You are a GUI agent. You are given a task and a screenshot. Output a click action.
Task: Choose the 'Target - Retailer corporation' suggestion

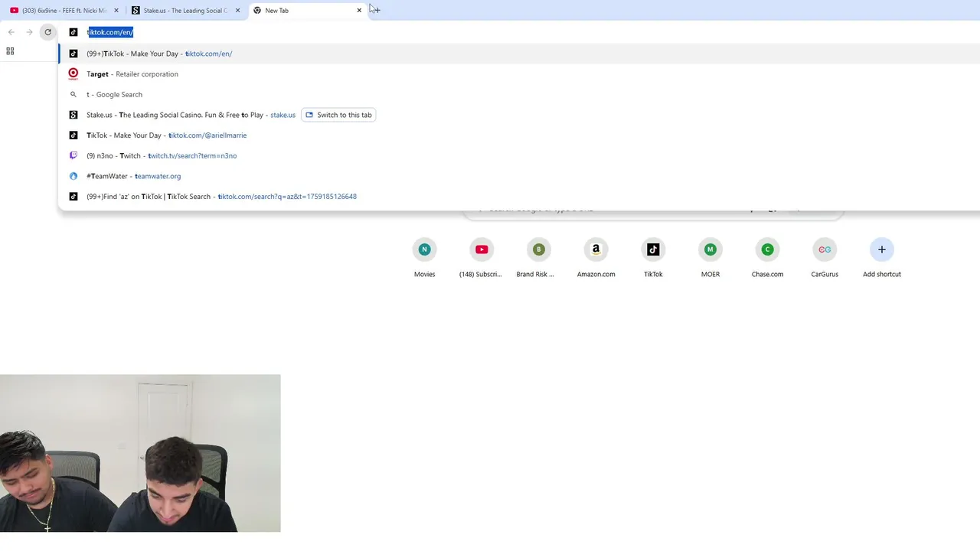(x=519, y=74)
